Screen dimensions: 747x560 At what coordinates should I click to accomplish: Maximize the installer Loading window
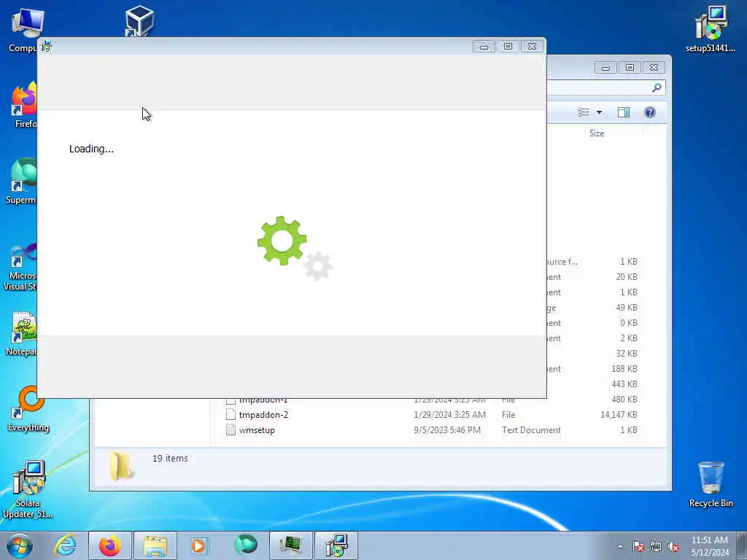[508, 46]
